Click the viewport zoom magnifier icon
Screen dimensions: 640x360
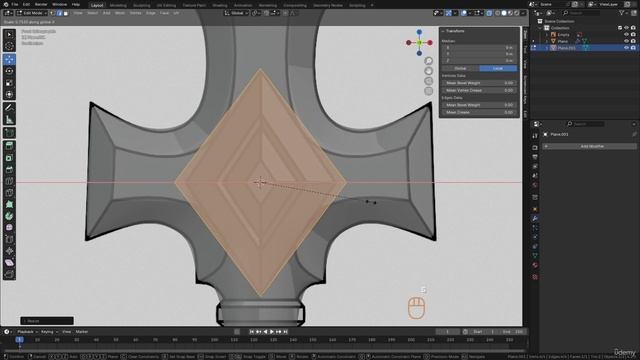click(x=428, y=61)
